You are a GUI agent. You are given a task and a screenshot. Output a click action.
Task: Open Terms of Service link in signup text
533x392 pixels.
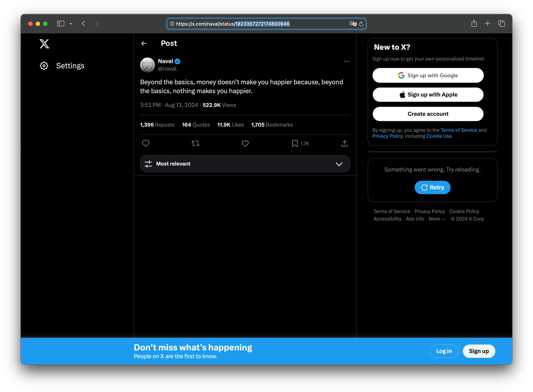[459, 130]
